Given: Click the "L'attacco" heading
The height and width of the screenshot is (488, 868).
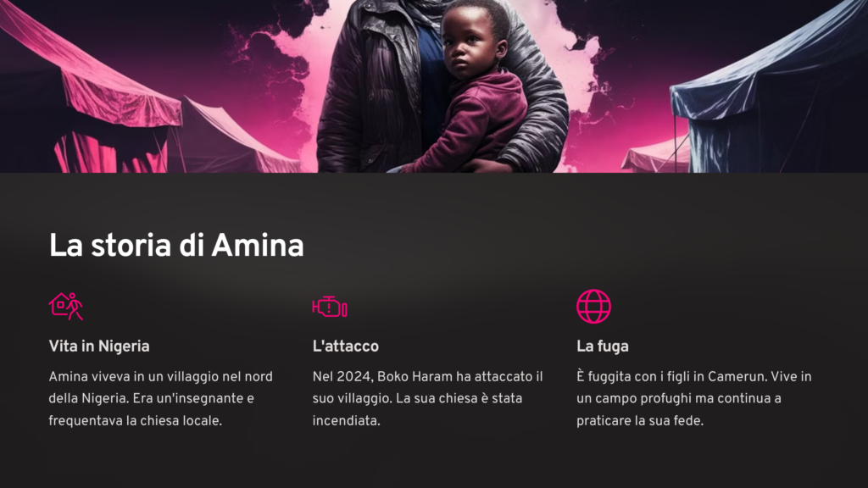Looking at the screenshot, I should click(346, 347).
